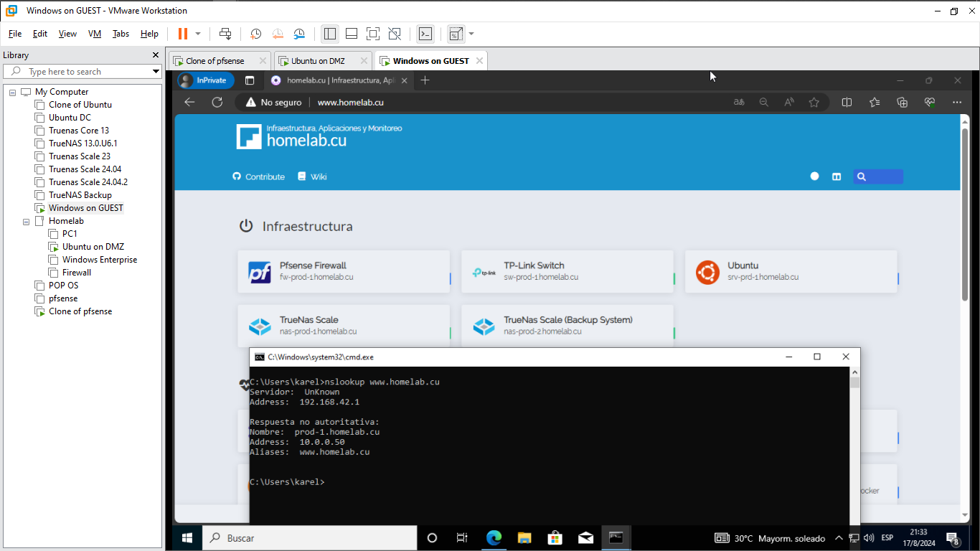Suspend the VM with the orange pause button
Viewport: 980px width, 551px height.
tap(182, 34)
